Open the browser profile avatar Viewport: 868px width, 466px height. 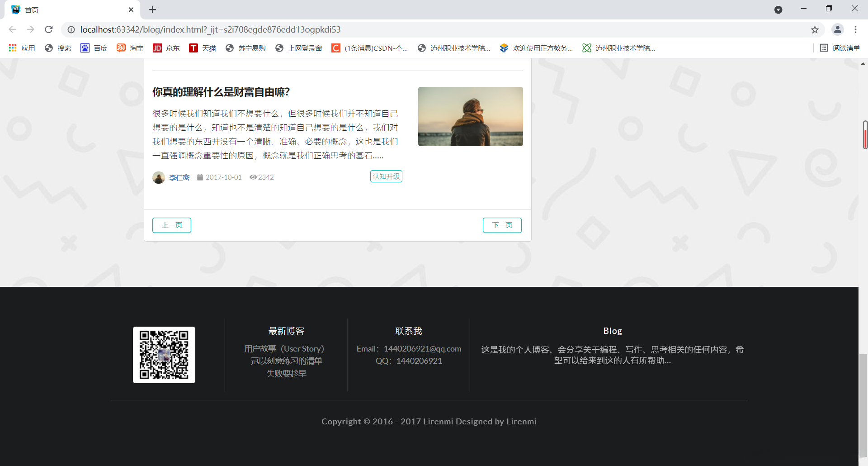pyautogui.click(x=838, y=29)
